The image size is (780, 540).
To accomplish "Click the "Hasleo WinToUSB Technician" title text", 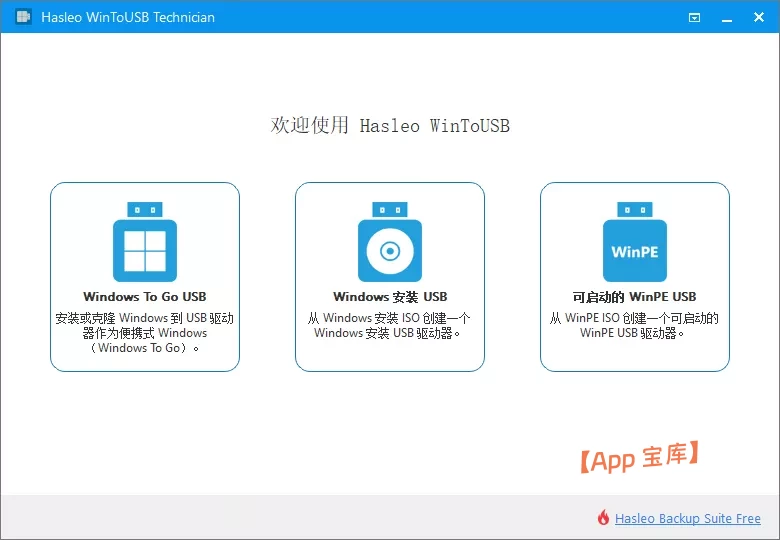I will pyautogui.click(x=128, y=17).
